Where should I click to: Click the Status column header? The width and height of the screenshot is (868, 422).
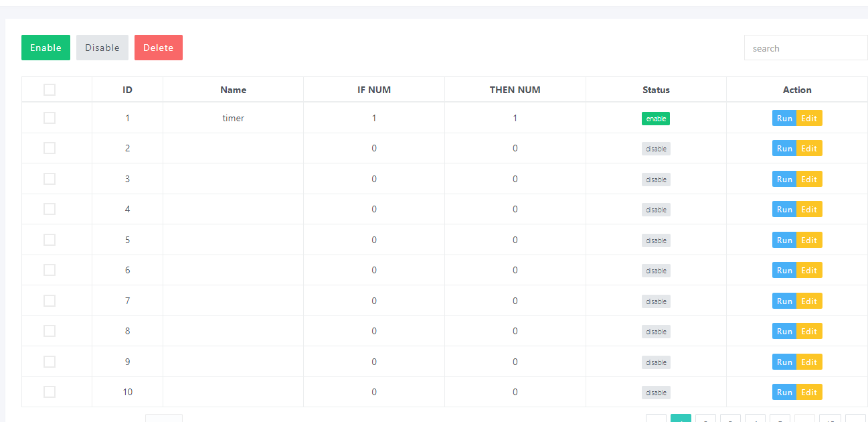(x=656, y=90)
